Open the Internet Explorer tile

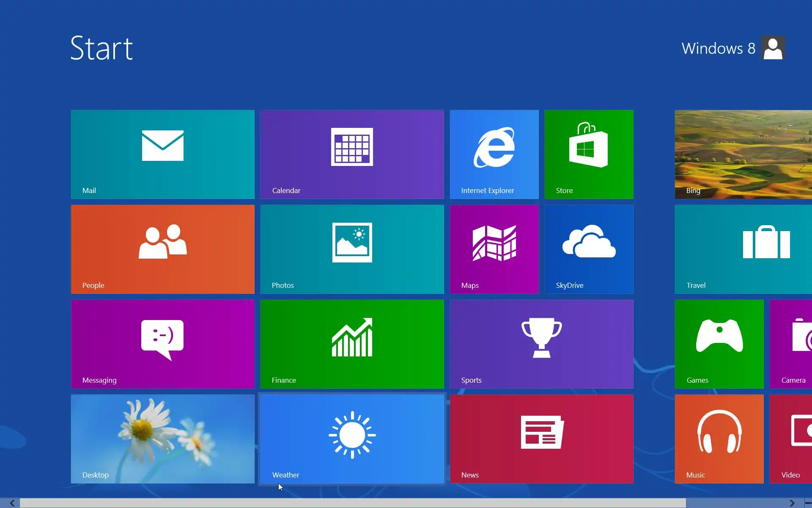click(x=494, y=154)
